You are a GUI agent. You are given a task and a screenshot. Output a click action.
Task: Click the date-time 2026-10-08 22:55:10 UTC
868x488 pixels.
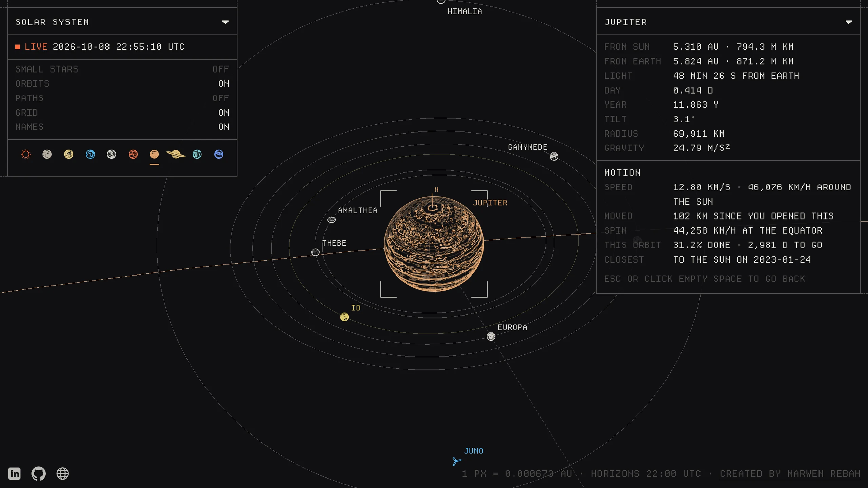pos(119,47)
